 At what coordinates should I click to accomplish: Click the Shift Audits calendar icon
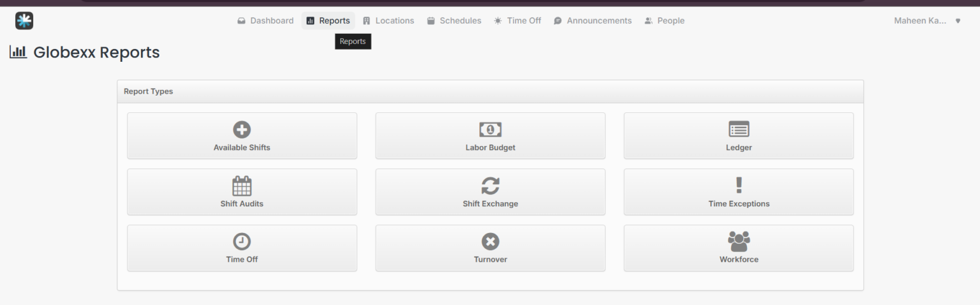[x=242, y=186]
